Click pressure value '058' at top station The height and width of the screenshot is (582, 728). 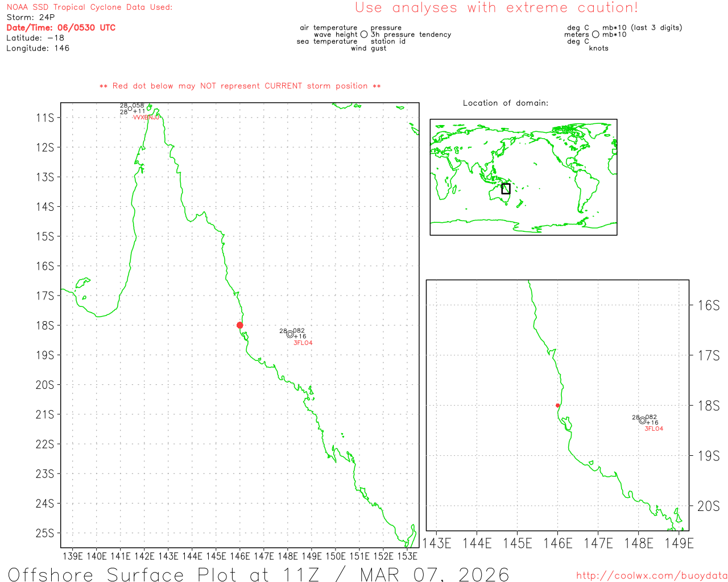click(x=138, y=106)
